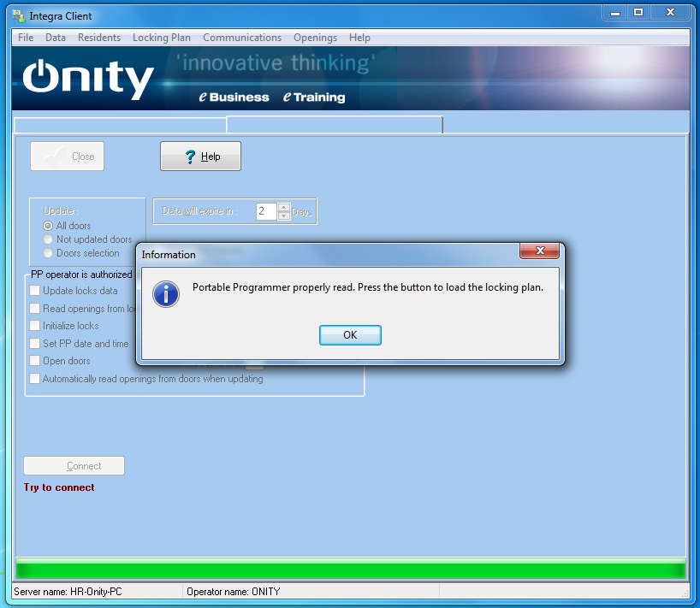Screen dimensions: 700x608
Task: Close the Information dialog with X
Action: tap(540, 251)
